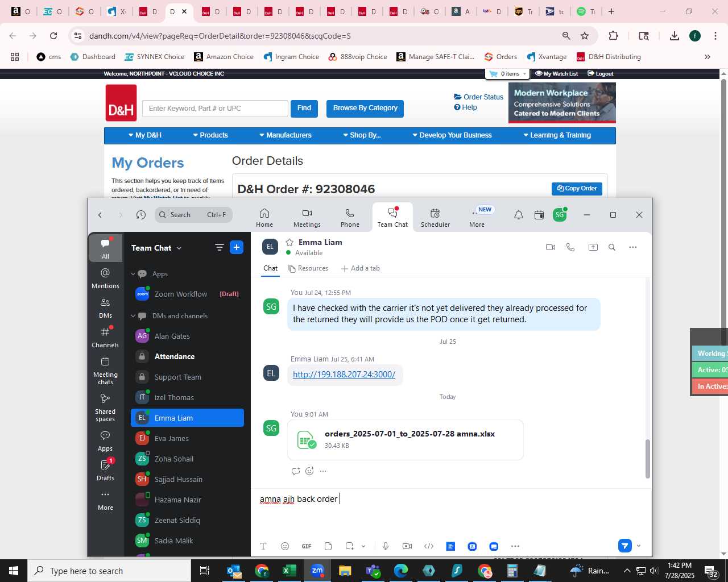
Task: Attach a file in message composer
Action: pyautogui.click(x=328, y=546)
